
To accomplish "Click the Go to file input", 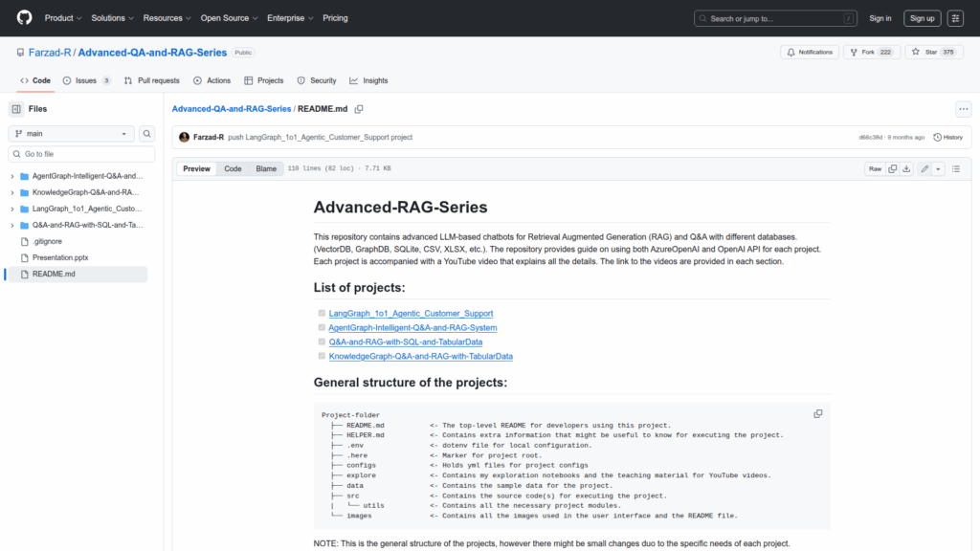I will tap(81, 154).
